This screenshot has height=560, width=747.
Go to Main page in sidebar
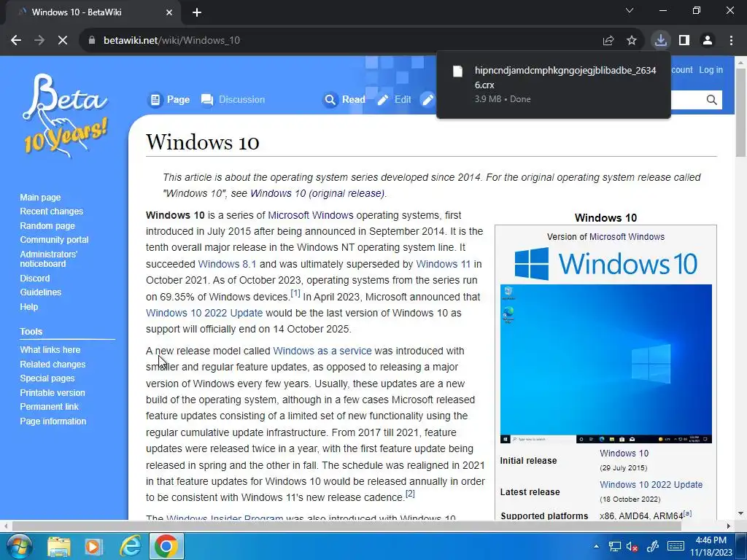(x=41, y=197)
